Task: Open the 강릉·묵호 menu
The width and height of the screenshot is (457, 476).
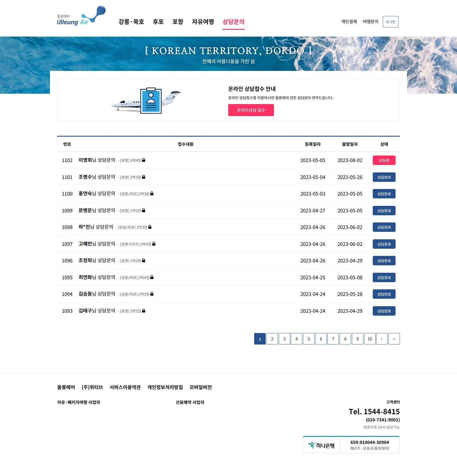Action: (131, 22)
